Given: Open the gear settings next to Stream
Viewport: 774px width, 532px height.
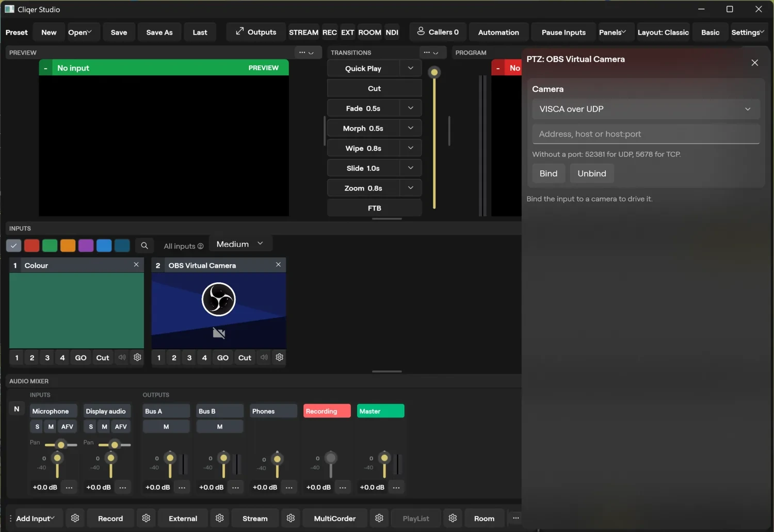Looking at the screenshot, I should (291, 518).
